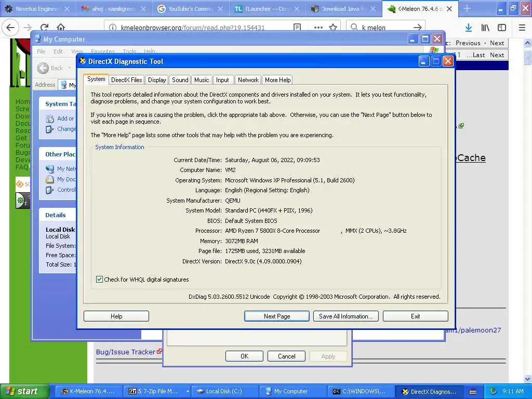
Task: Click browser scrollbar down arrow
Action: point(527,379)
